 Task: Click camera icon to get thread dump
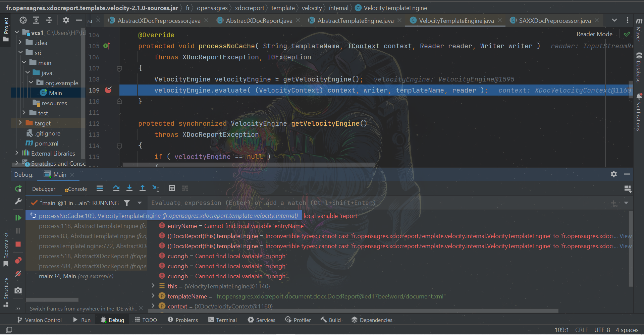[18, 290]
